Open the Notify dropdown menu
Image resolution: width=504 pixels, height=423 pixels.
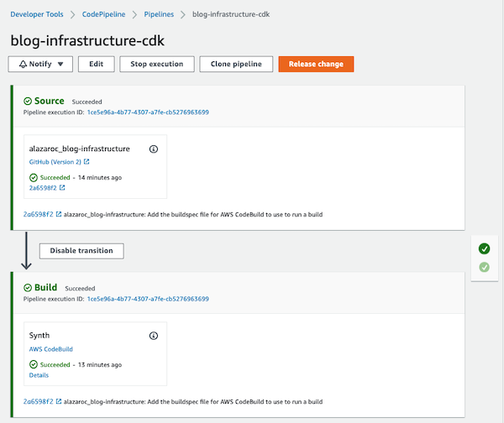[40, 65]
